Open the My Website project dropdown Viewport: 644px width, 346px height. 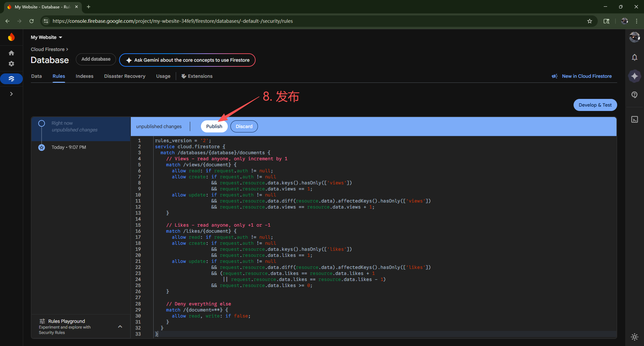tap(46, 37)
